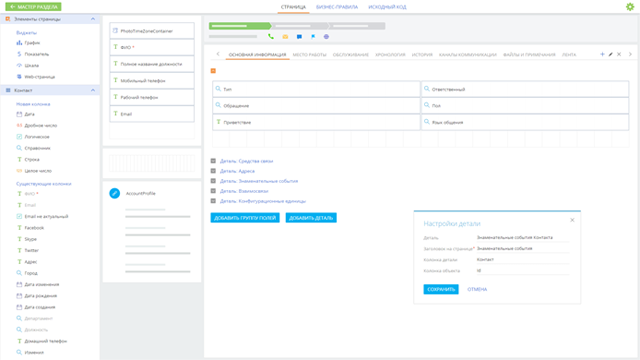Switch to ИСХОДНЫЙ КОД tab

(x=387, y=7)
